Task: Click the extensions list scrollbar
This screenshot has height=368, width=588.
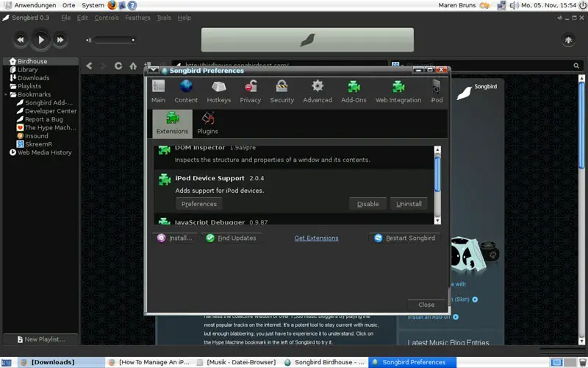Action: [437, 174]
